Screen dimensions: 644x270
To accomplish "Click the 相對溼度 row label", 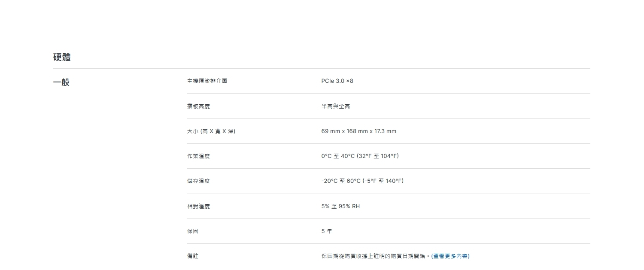I will [x=198, y=206].
